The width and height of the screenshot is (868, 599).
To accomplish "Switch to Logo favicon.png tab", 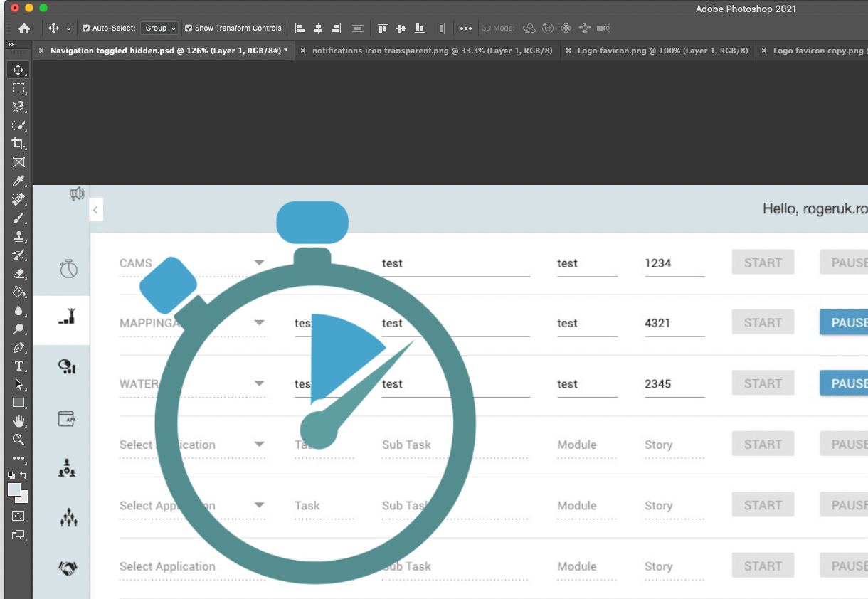I will [662, 51].
